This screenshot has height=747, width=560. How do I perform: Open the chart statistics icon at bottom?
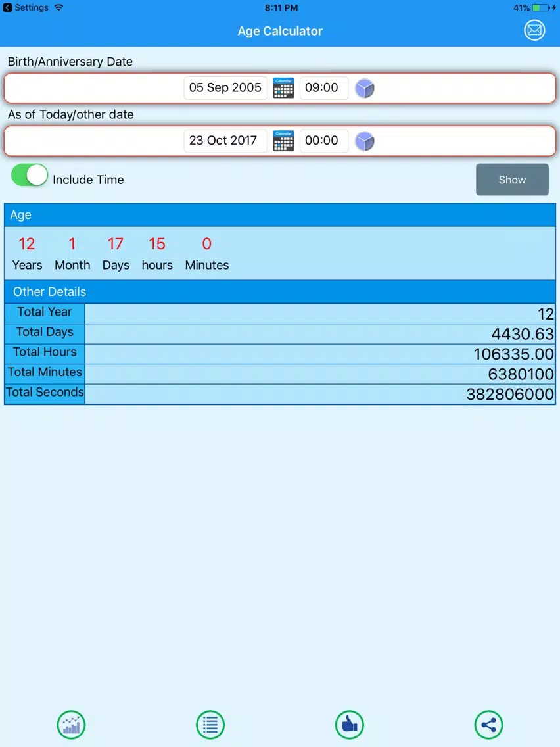pos(71,725)
